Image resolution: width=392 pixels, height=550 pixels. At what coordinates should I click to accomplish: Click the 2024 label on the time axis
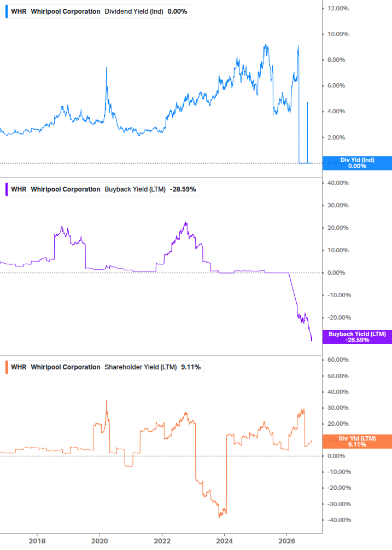click(225, 541)
